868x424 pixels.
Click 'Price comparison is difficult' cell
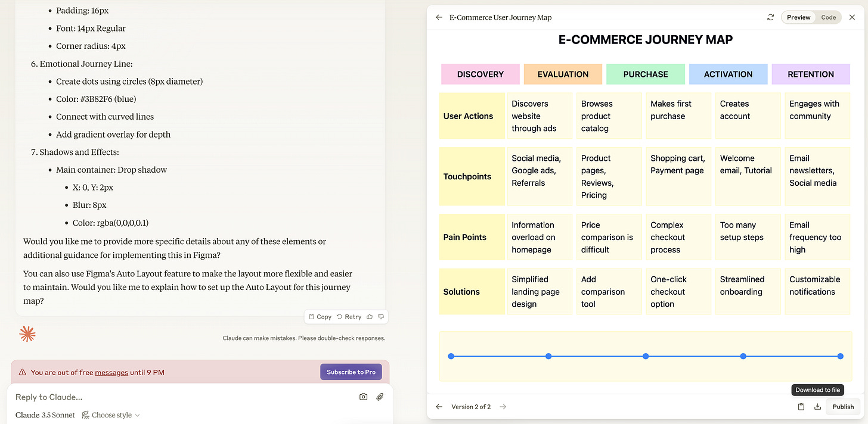609,237
